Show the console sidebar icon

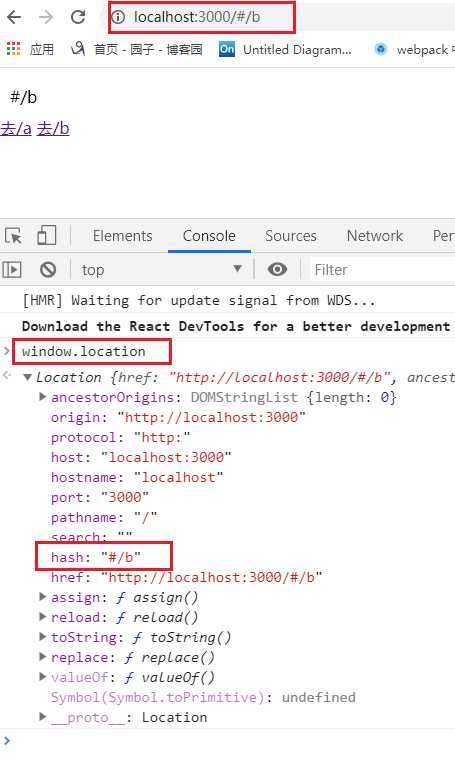pyautogui.click(x=12, y=269)
